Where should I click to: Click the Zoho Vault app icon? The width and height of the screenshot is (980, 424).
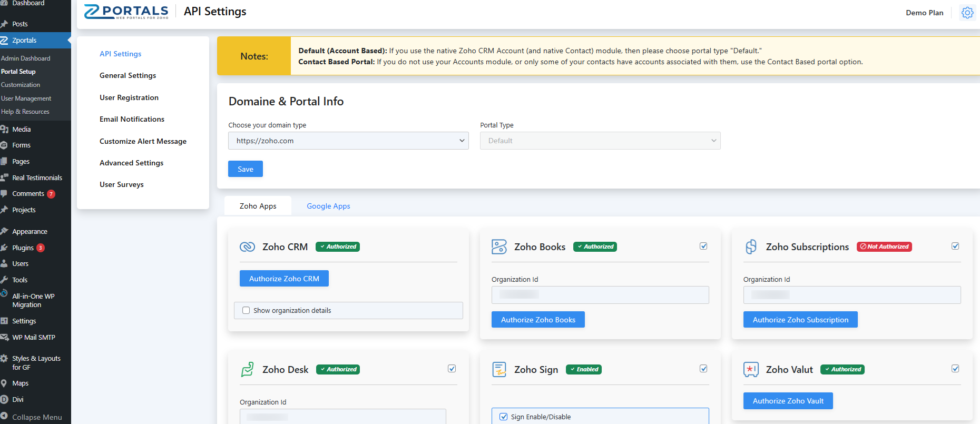tap(751, 369)
